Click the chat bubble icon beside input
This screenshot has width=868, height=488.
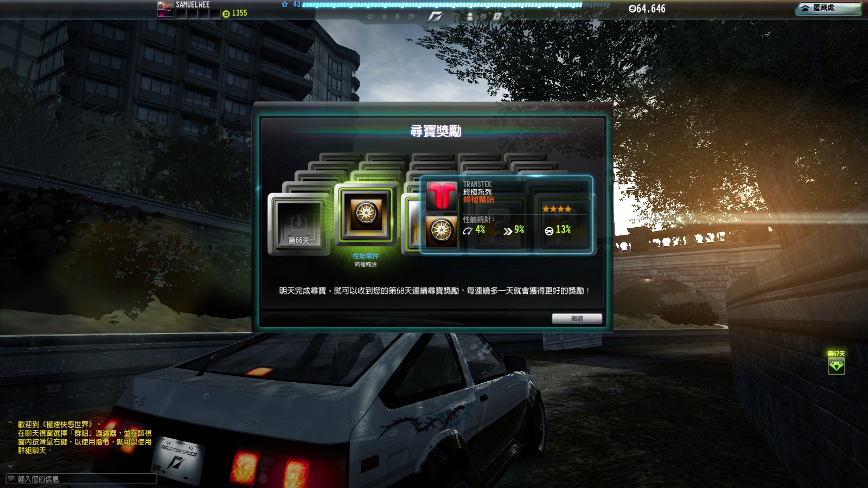11,479
